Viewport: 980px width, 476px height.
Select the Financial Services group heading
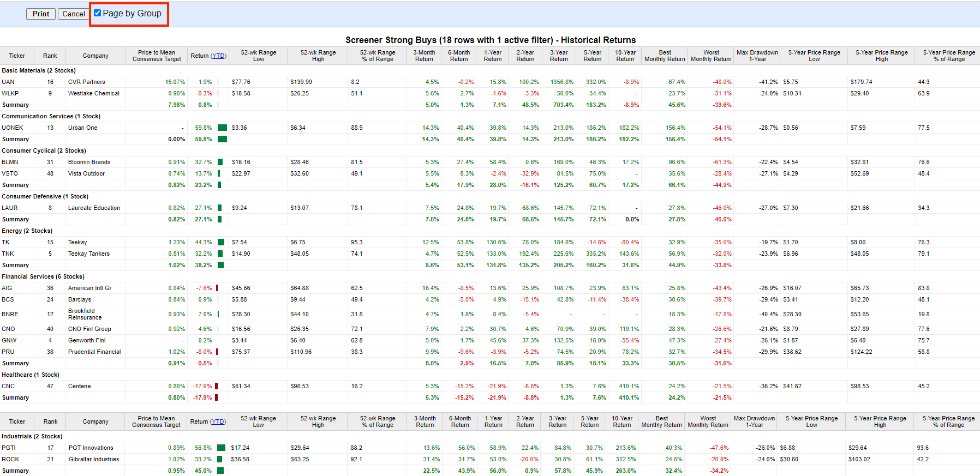pos(43,276)
